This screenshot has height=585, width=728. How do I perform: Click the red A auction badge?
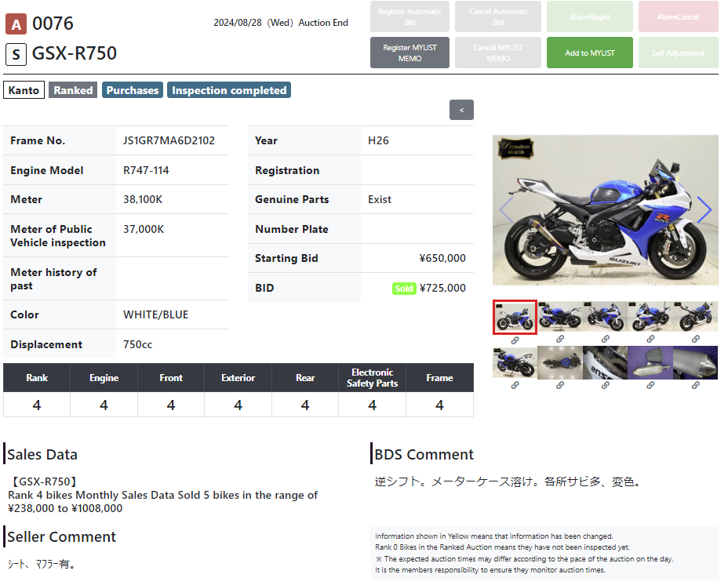[16, 24]
